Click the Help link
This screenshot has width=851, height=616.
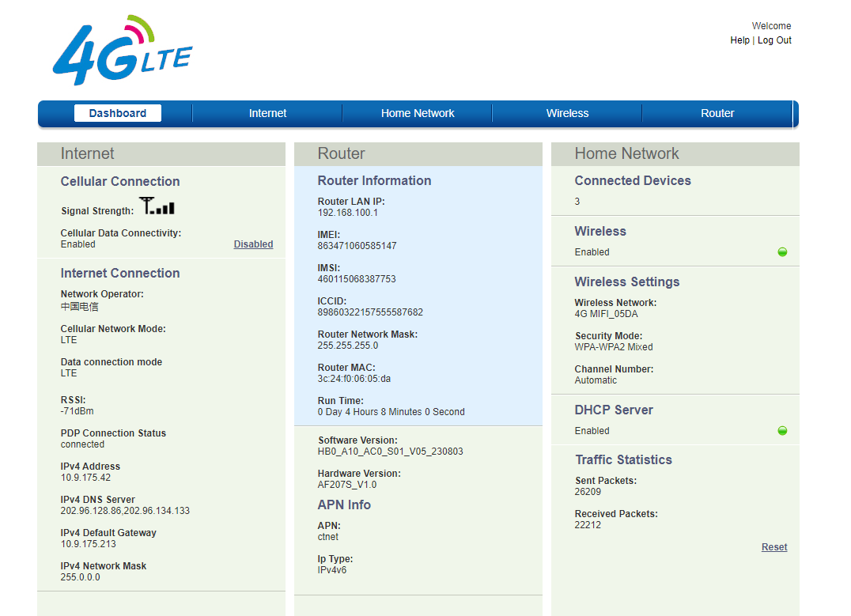pos(739,40)
